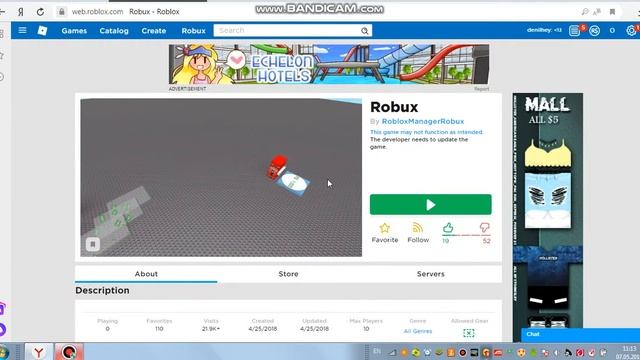This screenshot has height=360, width=640.
Task: Click the EN language indicator
Action: tap(377, 351)
